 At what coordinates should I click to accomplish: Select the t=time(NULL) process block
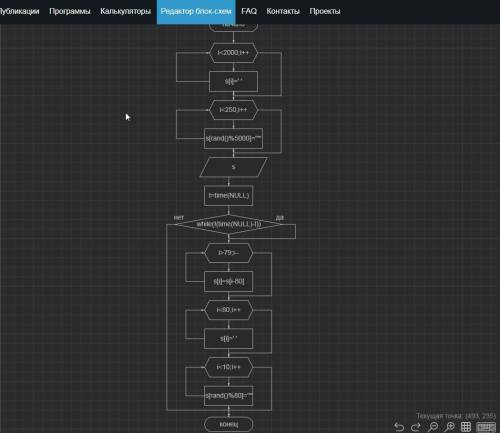point(229,196)
